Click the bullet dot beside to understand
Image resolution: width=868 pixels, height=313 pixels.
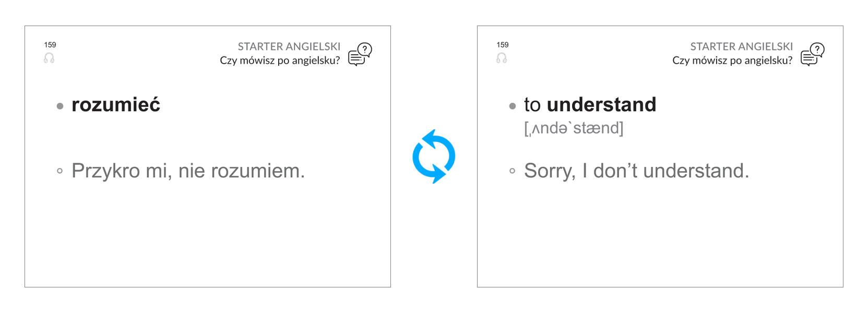coord(513,106)
